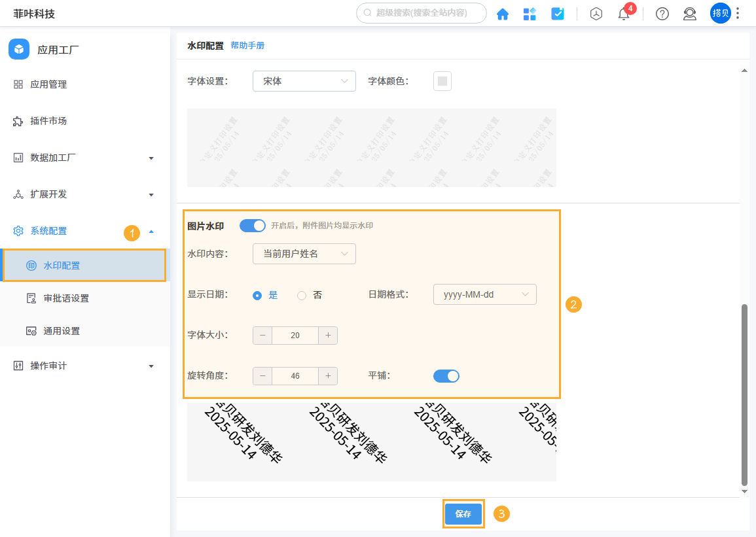Click the 保存 save button
This screenshot has height=537, width=756.
click(463, 514)
